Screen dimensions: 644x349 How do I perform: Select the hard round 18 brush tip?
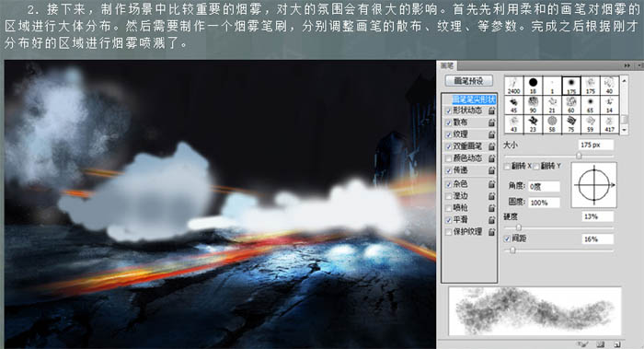click(533, 86)
